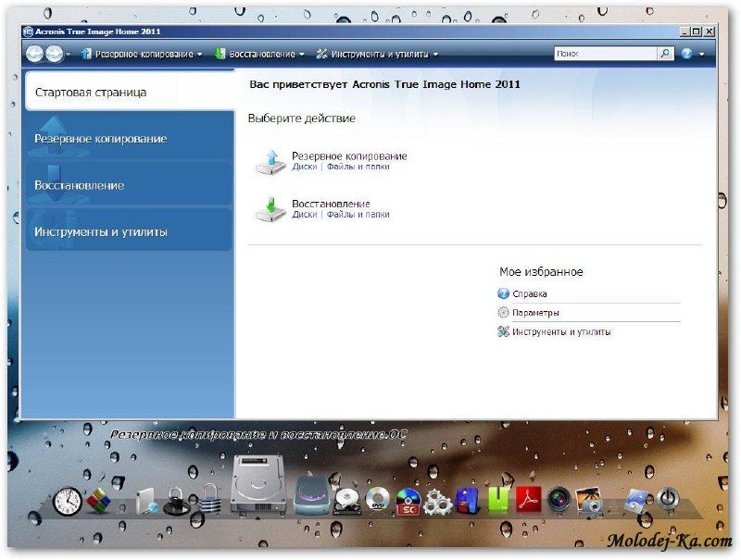Click the recovery drive icon with green arrow
Screen dimensions: 741x560
pos(270,209)
